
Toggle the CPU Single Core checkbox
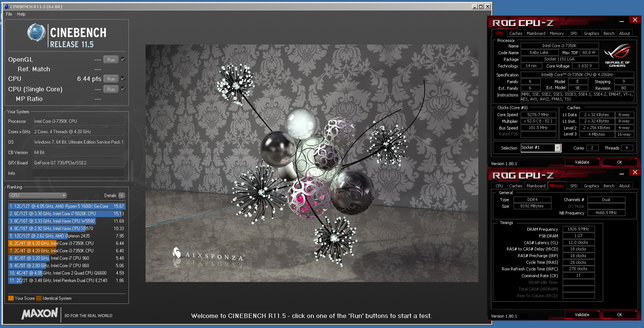point(123,89)
